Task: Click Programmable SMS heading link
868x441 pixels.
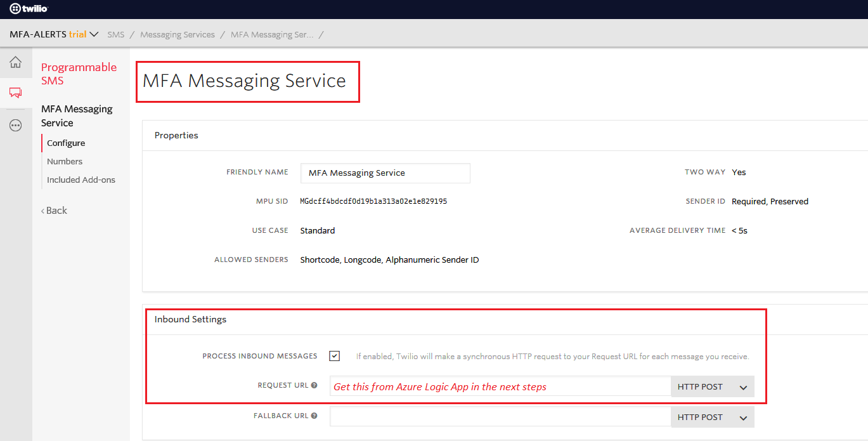Action: click(x=79, y=74)
